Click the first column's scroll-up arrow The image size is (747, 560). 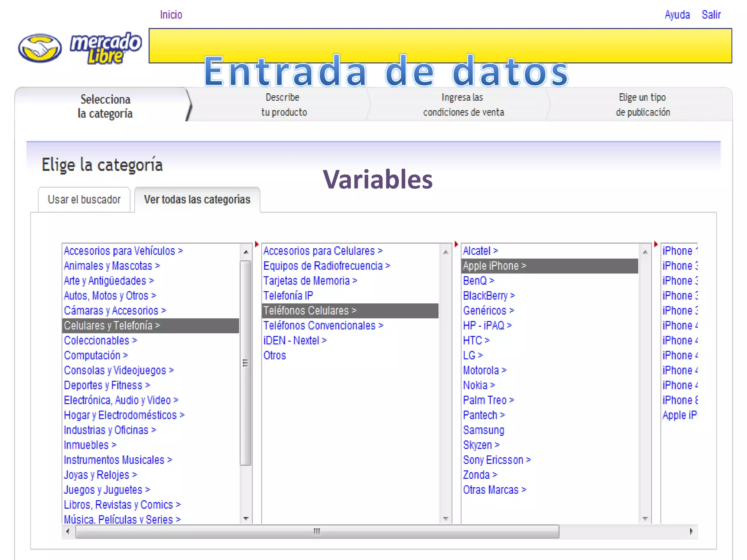click(246, 252)
